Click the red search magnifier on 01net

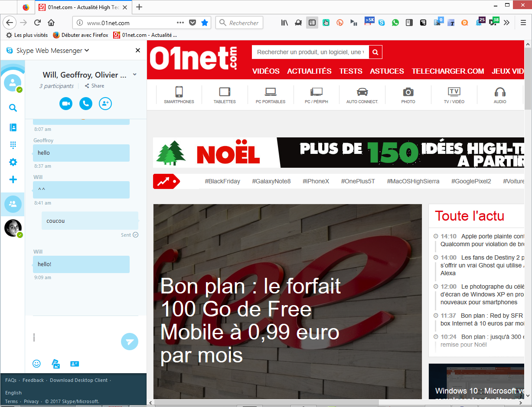375,52
